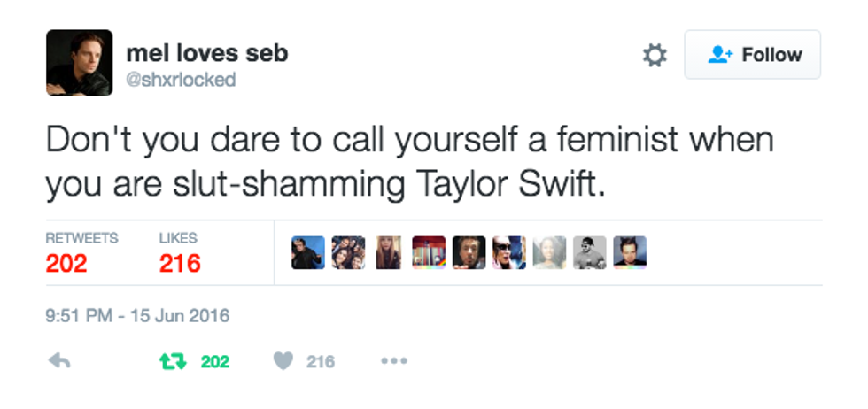Open the 9:51 PM - 15 Jun 2016 timestamp

tap(137, 315)
